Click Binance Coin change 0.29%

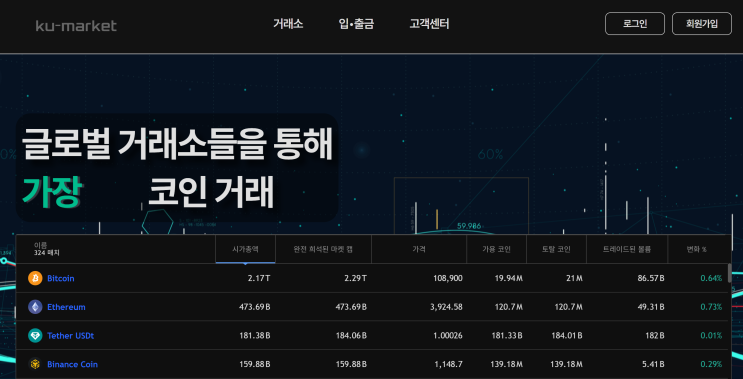tap(711, 364)
